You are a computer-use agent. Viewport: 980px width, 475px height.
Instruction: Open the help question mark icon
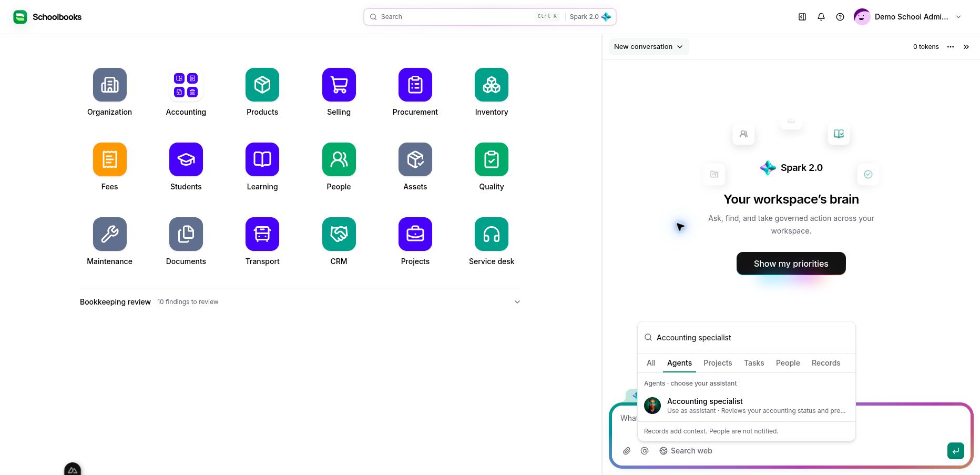pos(840,17)
